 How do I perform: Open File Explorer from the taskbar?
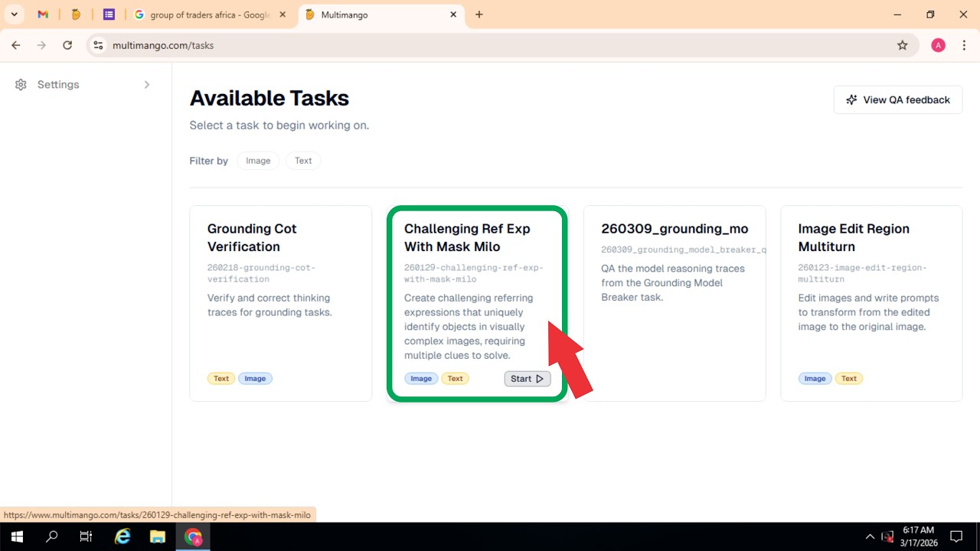point(157,536)
